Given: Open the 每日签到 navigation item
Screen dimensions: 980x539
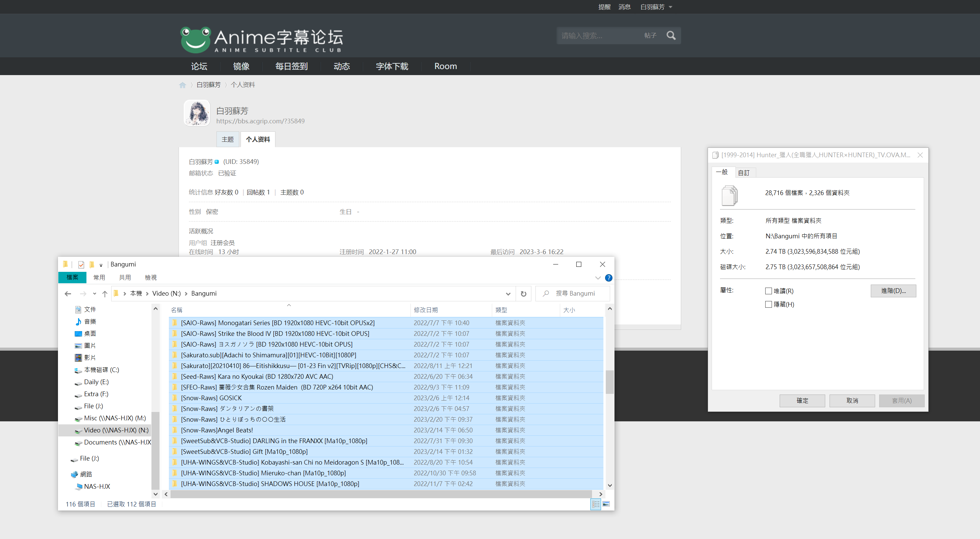Looking at the screenshot, I should (291, 66).
